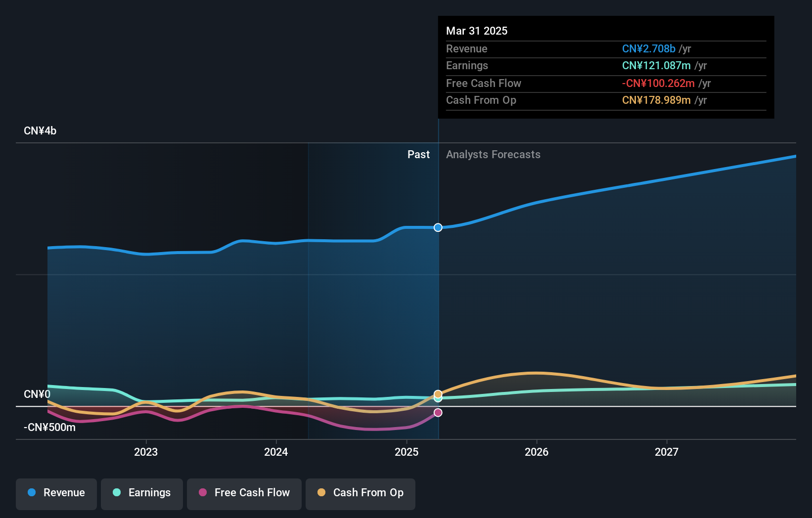Click the 2026 x-axis label

coord(537,452)
